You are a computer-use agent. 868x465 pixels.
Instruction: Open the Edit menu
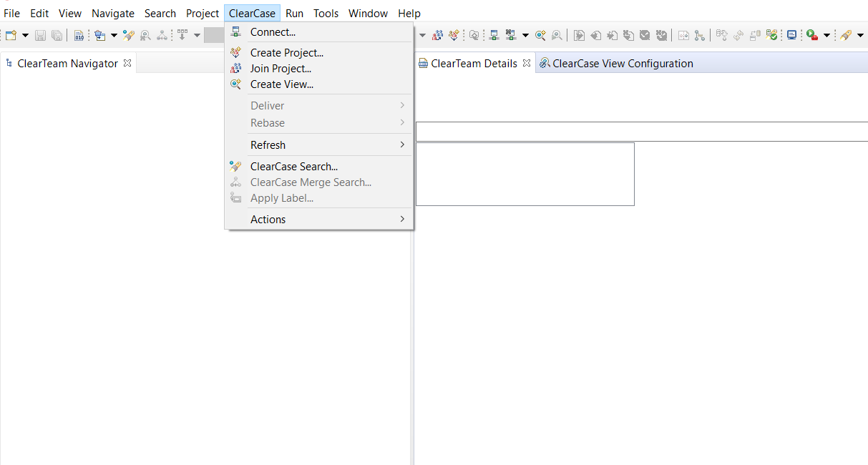pos(39,14)
